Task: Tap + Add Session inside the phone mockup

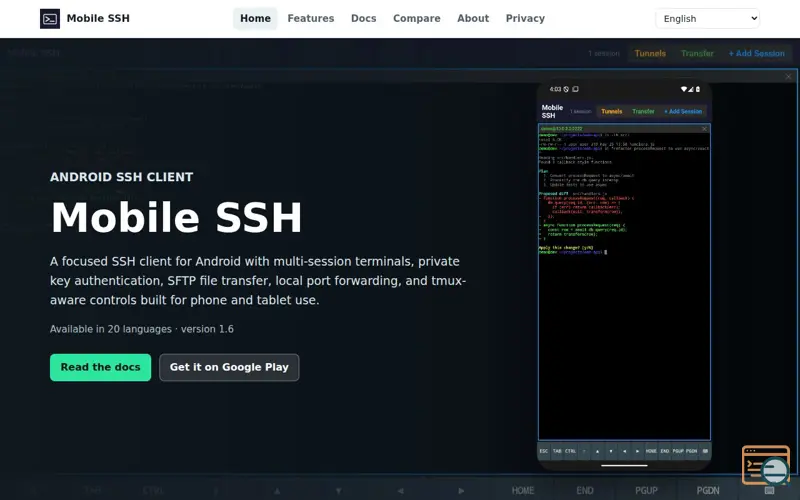Action: click(683, 111)
